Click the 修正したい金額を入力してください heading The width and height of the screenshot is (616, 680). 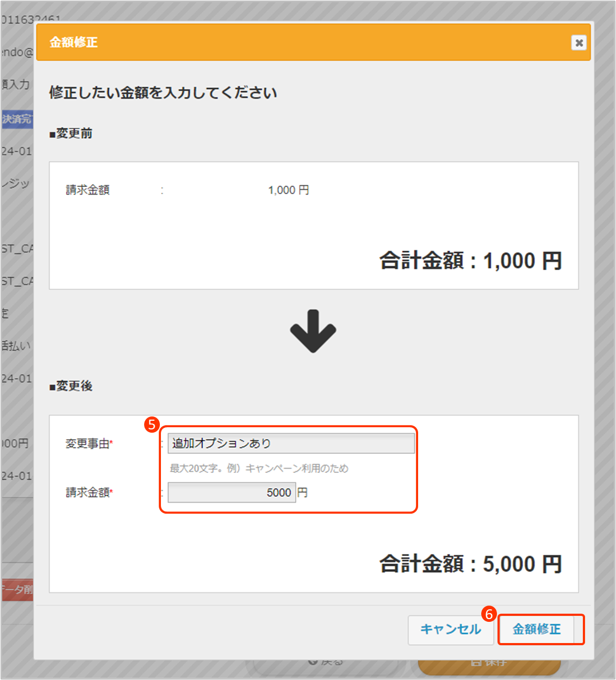coord(163,93)
